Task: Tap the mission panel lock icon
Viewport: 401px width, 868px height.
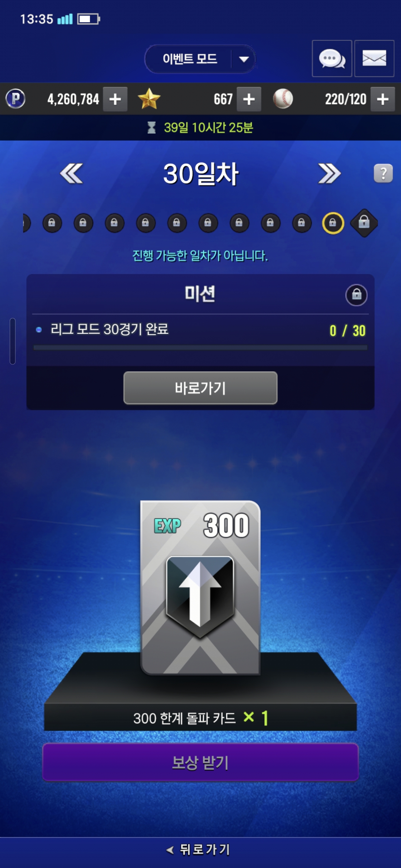Action: [356, 295]
